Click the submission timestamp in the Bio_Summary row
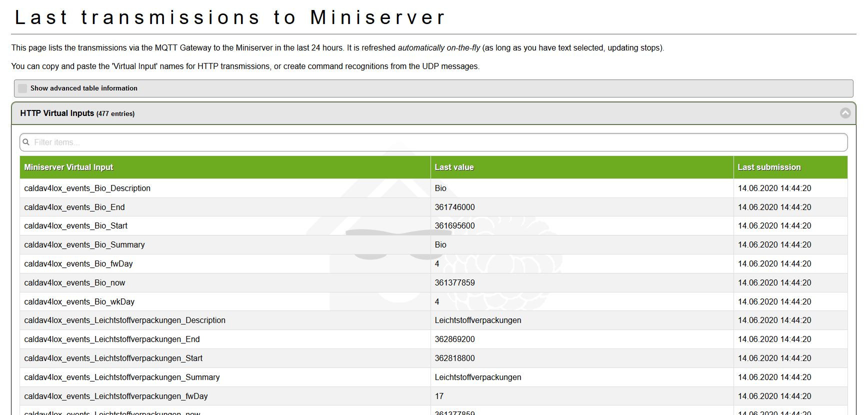 coord(774,245)
